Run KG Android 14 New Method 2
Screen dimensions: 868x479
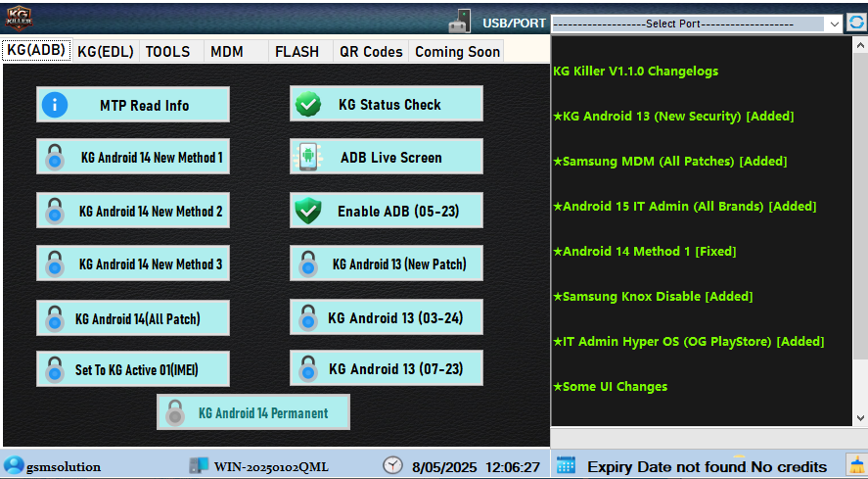click(x=133, y=211)
